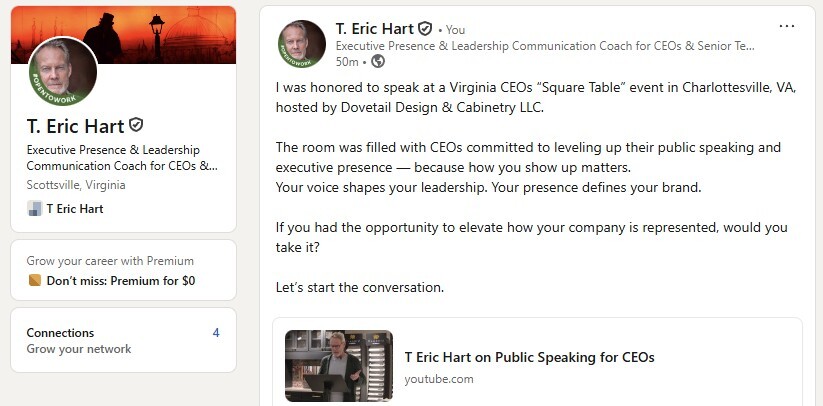Open the 'Don't miss: Premium for $0' offer
Image resolution: width=823 pixels, height=406 pixels.
point(120,281)
